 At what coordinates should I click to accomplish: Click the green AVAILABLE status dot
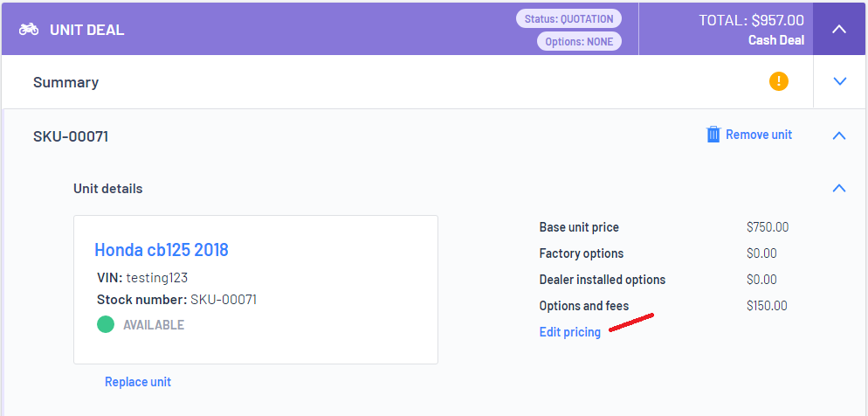click(x=106, y=324)
